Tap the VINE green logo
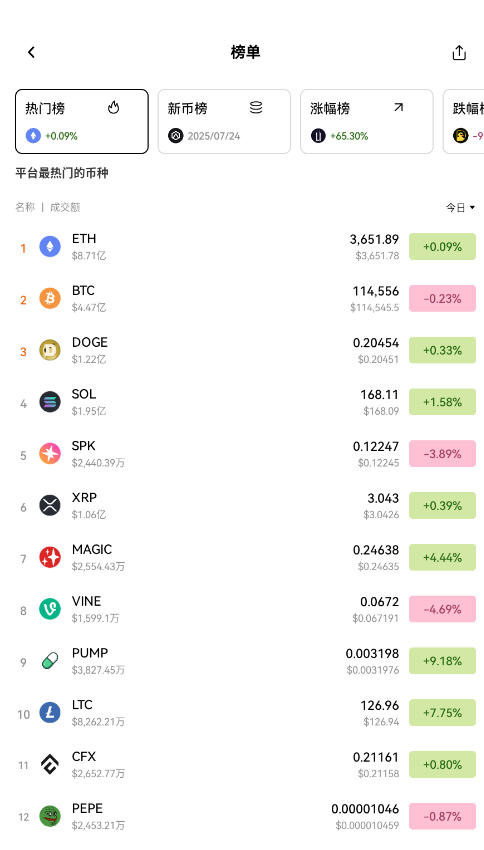 [50, 609]
